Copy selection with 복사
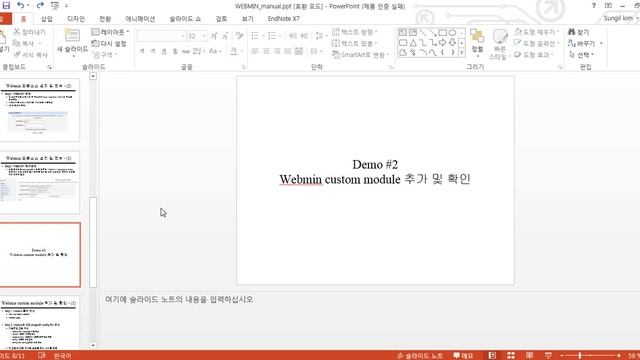 pos(24,43)
